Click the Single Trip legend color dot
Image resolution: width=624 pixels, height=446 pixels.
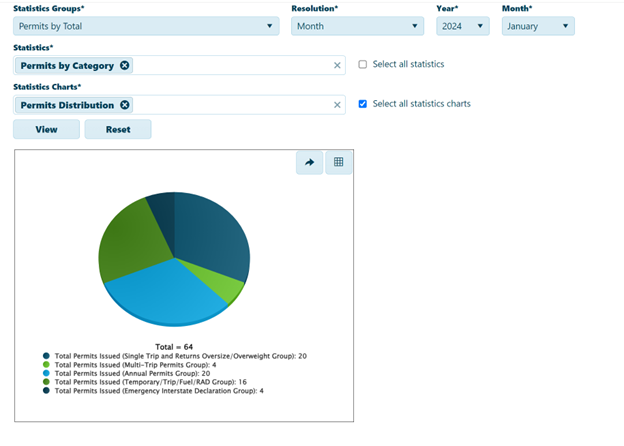click(46, 356)
